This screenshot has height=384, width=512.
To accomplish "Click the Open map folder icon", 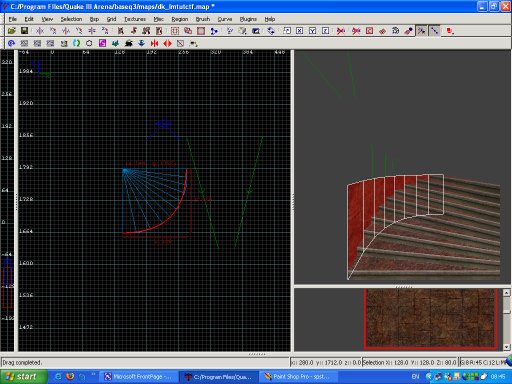I will tap(12, 31).
